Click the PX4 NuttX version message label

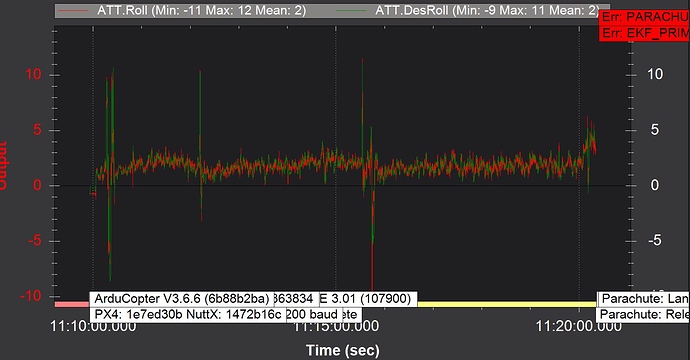[x=188, y=315]
